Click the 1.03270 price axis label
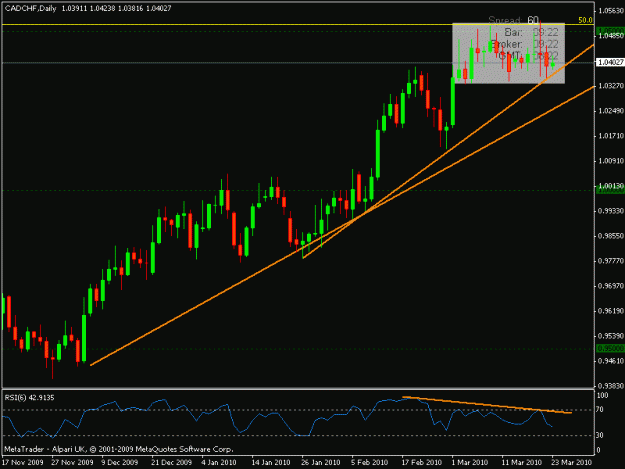The height and width of the screenshot is (469, 625). [611, 86]
